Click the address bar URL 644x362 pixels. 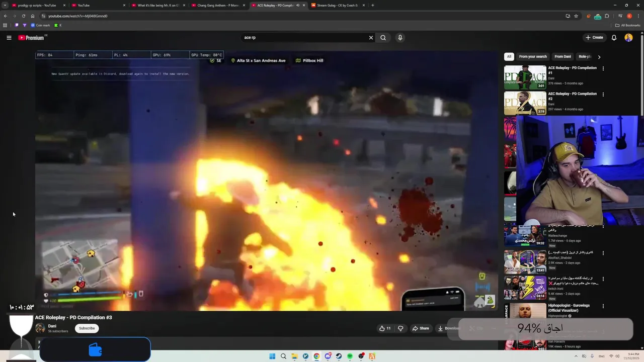(77, 16)
